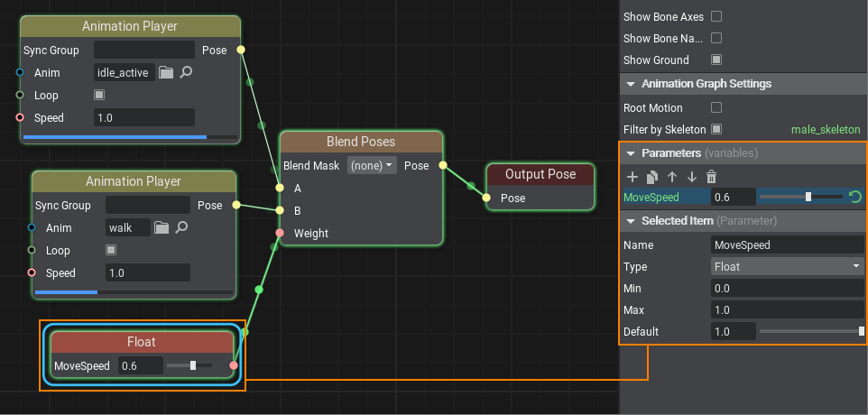The height and width of the screenshot is (415, 868).
Task: Move parameter up with the arrow icon
Action: [672, 177]
